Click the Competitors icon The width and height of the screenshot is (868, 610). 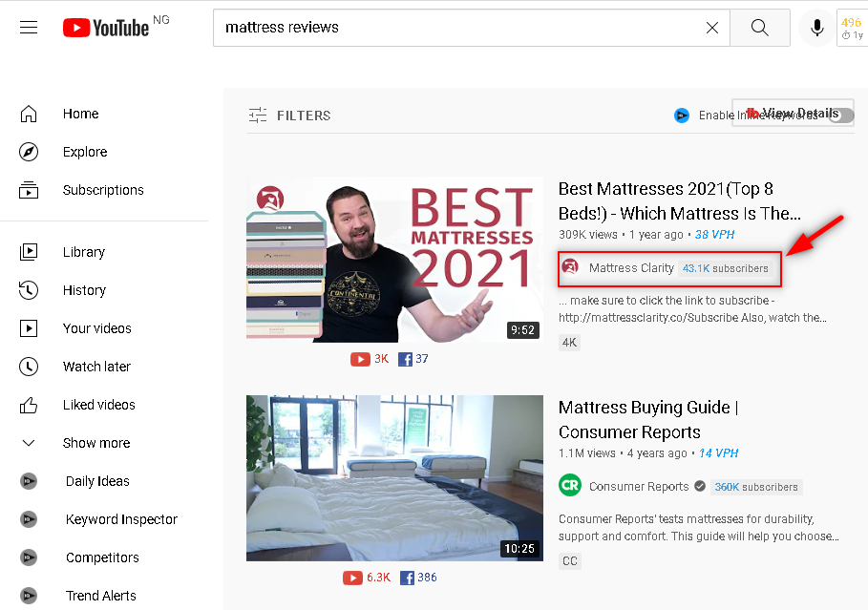(29, 557)
